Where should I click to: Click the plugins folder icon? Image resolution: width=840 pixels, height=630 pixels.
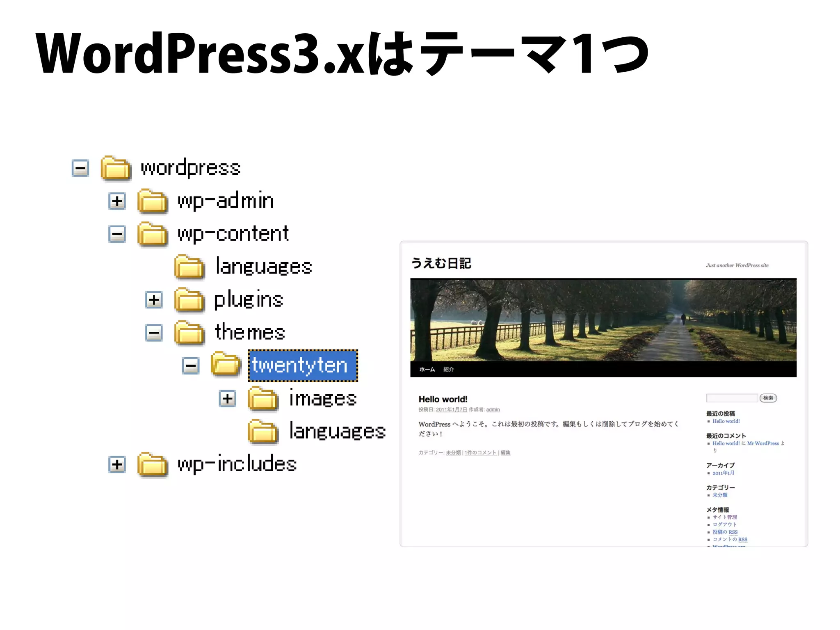189,300
